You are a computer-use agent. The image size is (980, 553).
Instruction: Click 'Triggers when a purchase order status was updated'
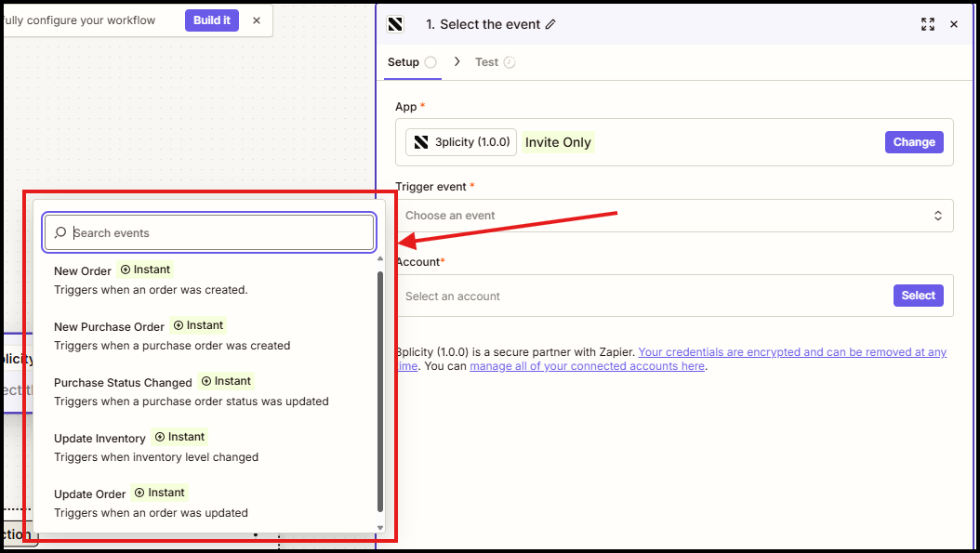tap(192, 402)
